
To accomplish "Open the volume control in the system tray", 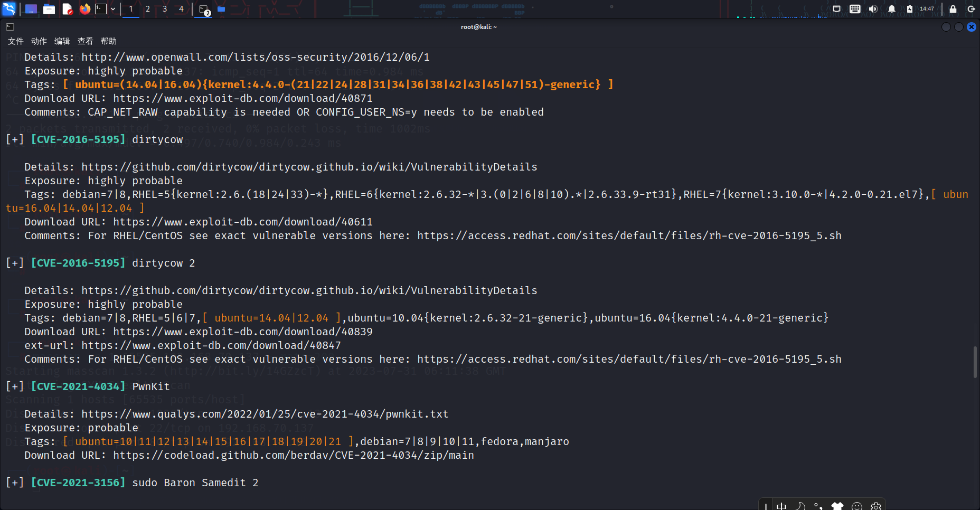I will 873,9.
